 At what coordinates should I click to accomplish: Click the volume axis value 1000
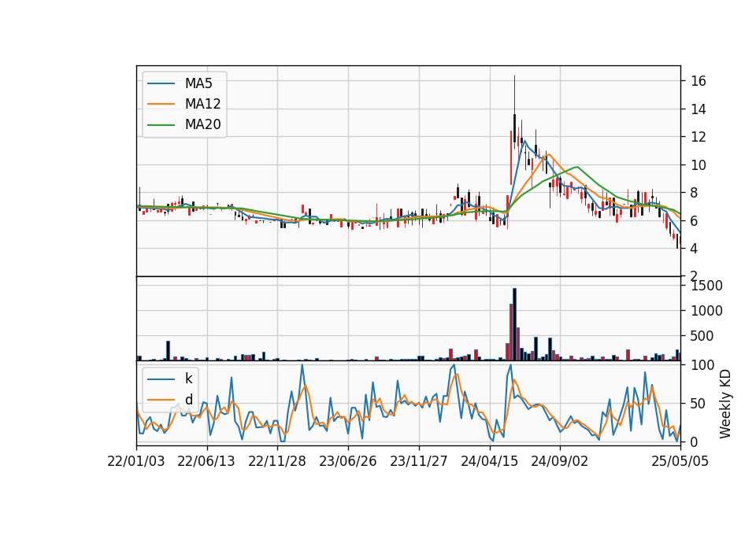[x=707, y=311]
